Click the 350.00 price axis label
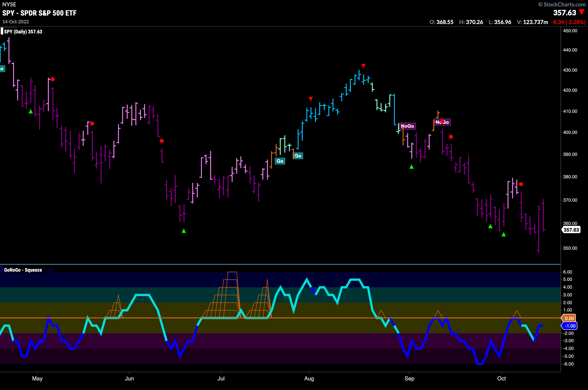 [x=570, y=248]
